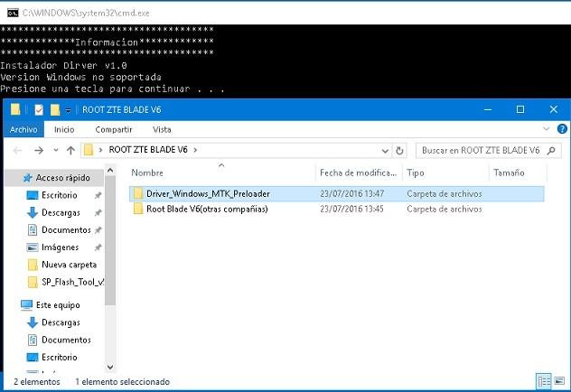Screen dimensions: 571x392
Task: Switch to the Vista ribbon tab
Action: (162, 129)
